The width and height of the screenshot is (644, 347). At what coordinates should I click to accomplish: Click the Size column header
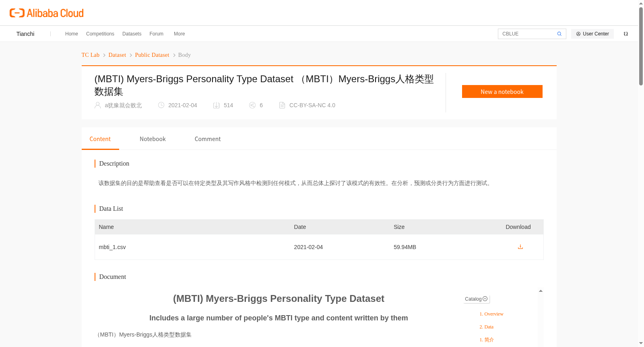click(399, 227)
